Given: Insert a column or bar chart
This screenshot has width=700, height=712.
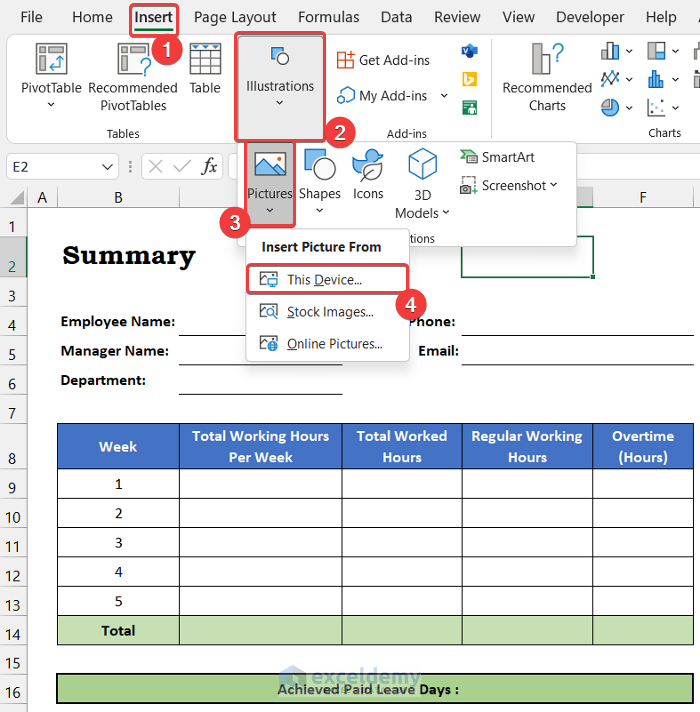Looking at the screenshot, I should coord(610,51).
